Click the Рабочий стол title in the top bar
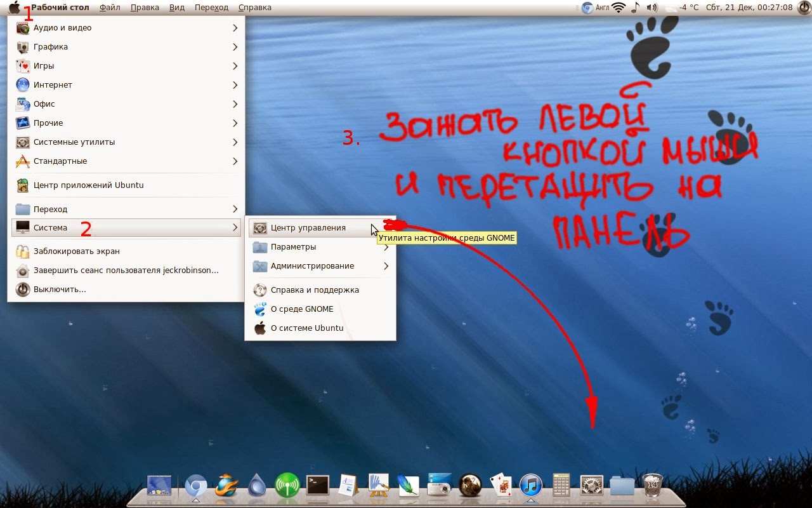The image size is (812, 508). click(60, 8)
